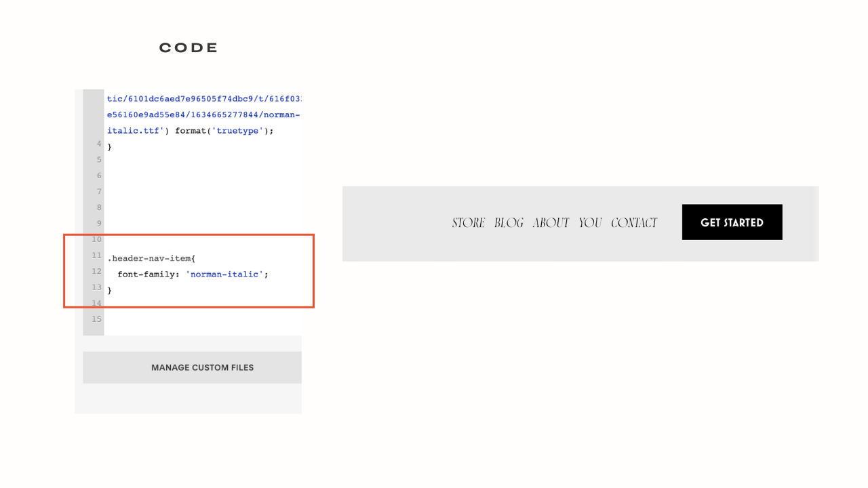
Task: Click the format('truetype') code line
Action: tap(191, 131)
